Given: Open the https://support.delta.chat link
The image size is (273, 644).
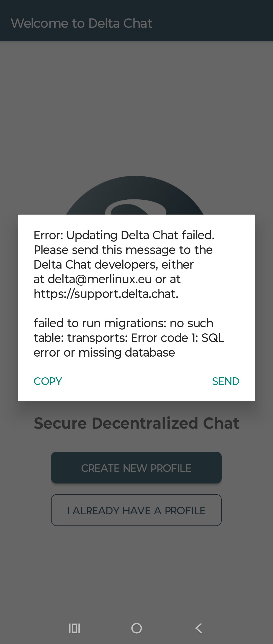Looking at the screenshot, I should click(x=106, y=294).
